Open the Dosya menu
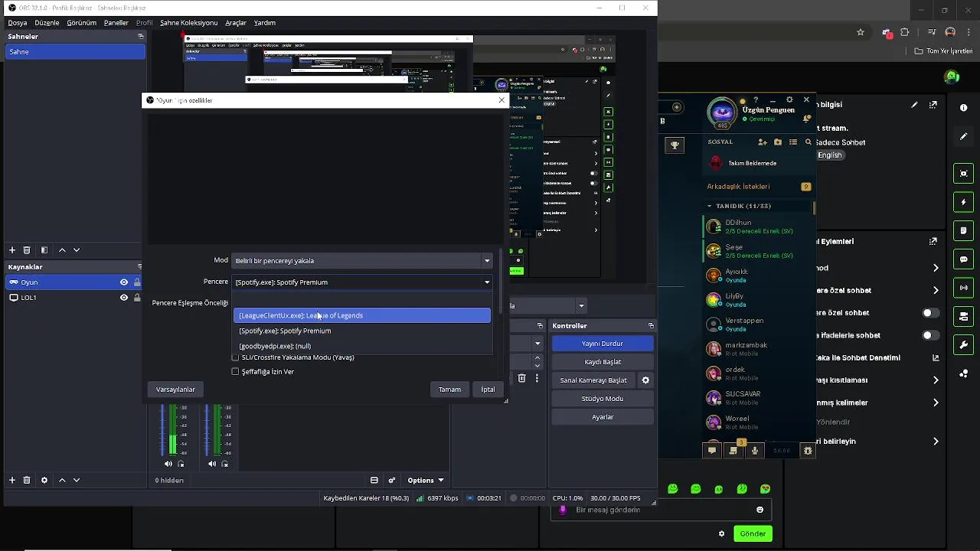This screenshot has height=551, width=980. coord(18,23)
